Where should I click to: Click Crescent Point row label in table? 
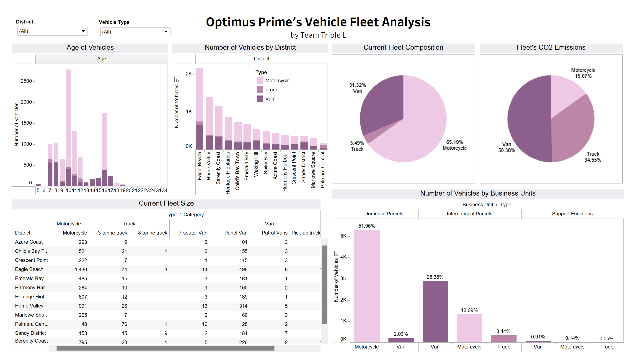31,260
